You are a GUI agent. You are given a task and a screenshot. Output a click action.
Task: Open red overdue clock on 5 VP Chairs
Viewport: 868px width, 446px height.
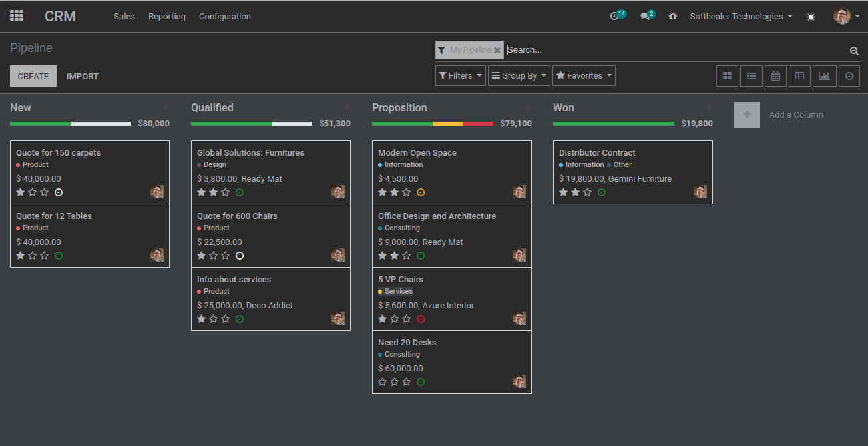pyautogui.click(x=421, y=319)
